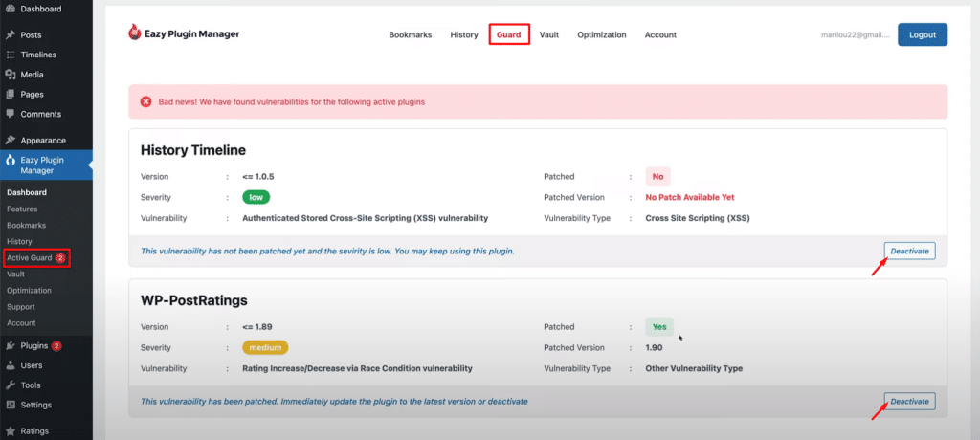Open the History tab in header

pyautogui.click(x=464, y=35)
